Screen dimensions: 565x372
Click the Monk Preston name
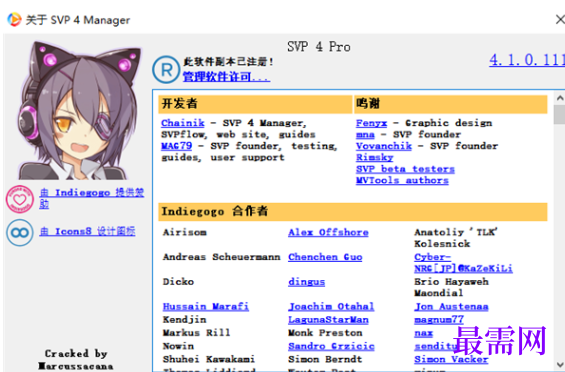coord(325,333)
